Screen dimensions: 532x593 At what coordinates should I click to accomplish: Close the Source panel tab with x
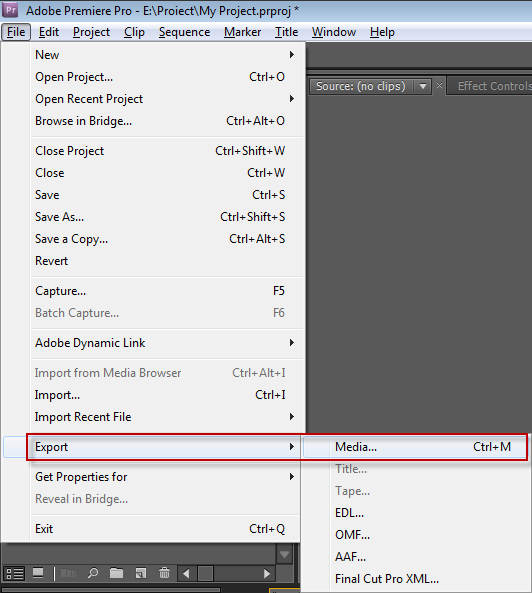point(439,85)
